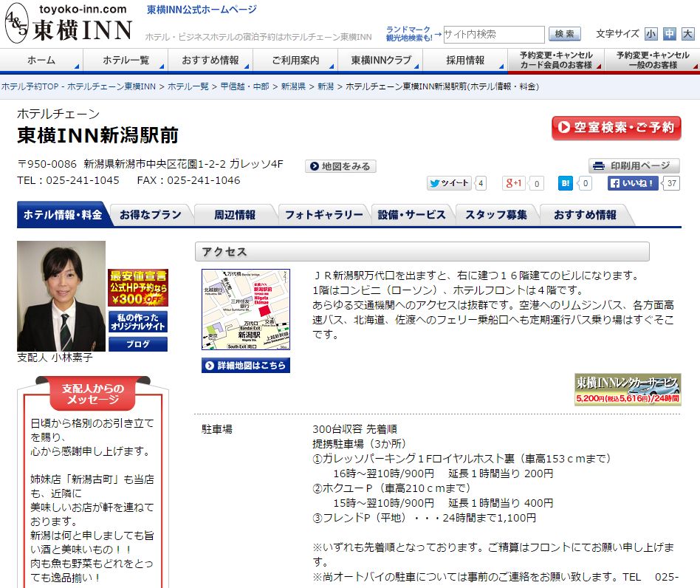700x588 pixels.
Task: Click the 空室検索・ご予約 reservation button
Action: 617,128
